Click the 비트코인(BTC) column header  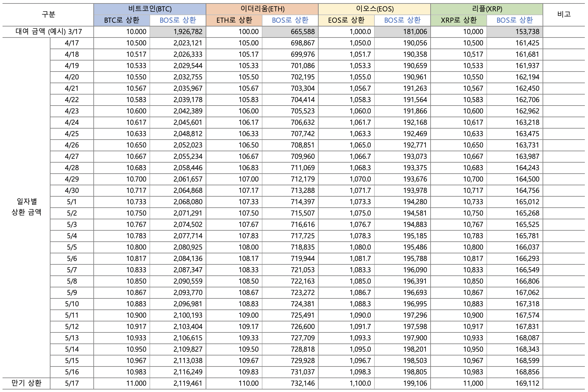(150, 9)
